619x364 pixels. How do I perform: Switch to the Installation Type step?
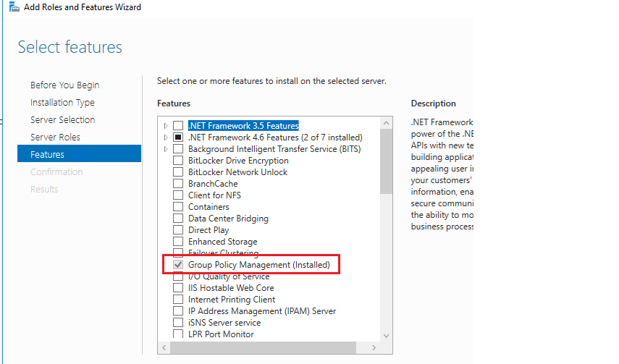coord(62,102)
